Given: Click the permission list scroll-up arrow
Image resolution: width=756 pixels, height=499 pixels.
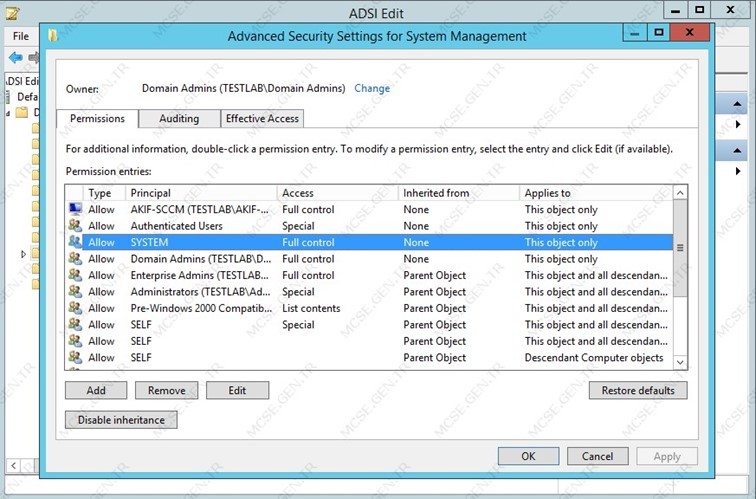Looking at the screenshot, I should coord(680,193).
